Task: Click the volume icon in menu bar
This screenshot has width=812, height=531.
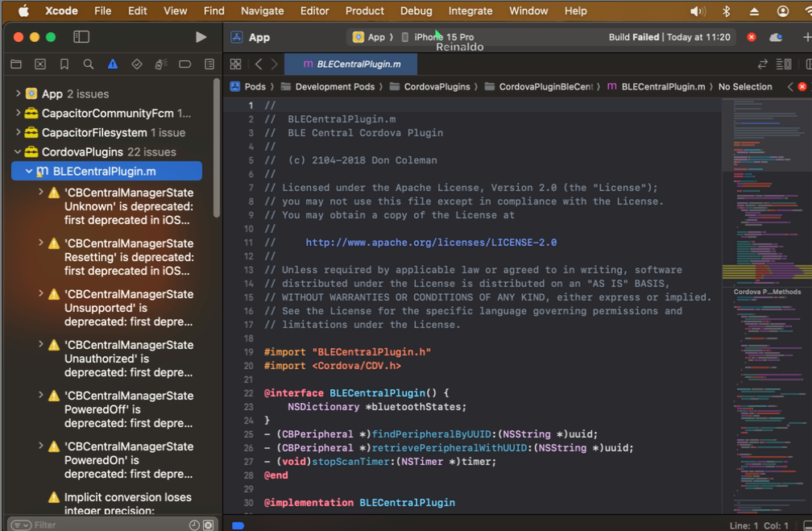Action: click(698, 11)
